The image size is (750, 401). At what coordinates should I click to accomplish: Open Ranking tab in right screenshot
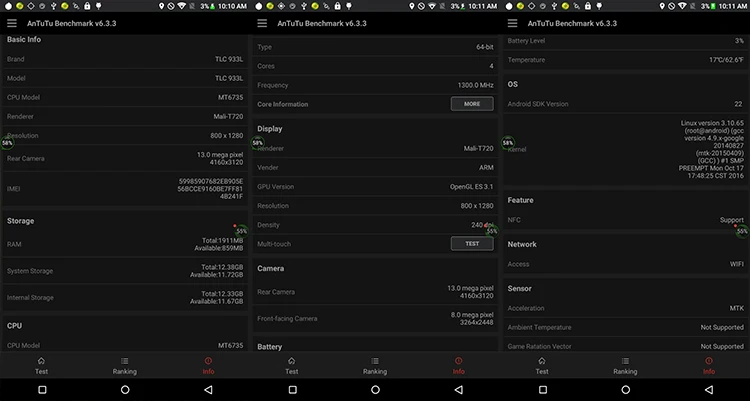point(625,366)
